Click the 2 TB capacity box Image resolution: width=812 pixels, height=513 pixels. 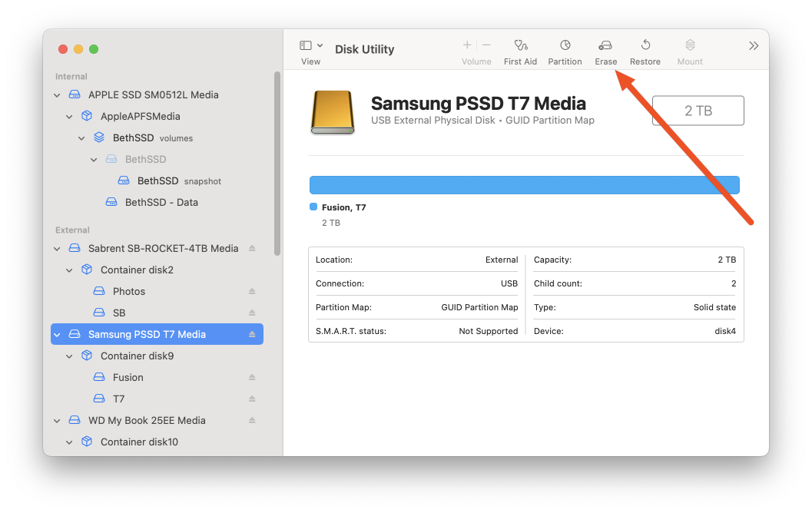[698, 111]
